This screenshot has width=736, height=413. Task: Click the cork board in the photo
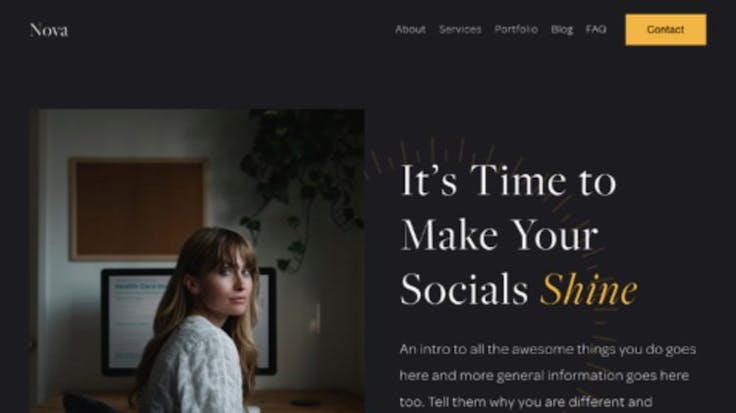coord(138,209)
